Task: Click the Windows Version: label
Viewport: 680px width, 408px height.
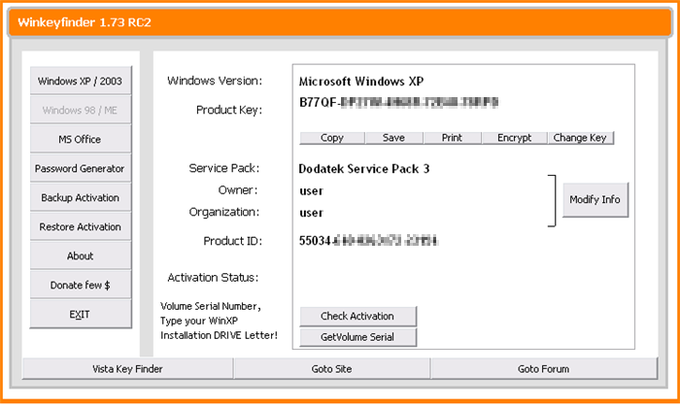Action: [215, 81]
